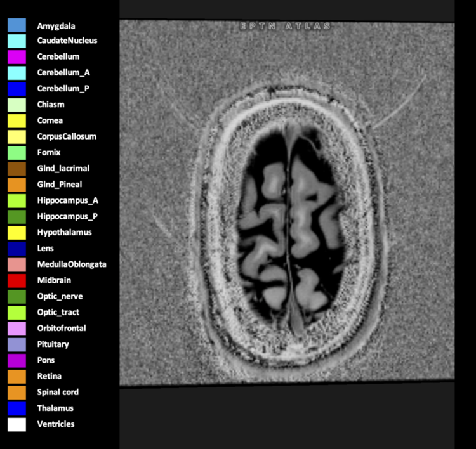Select the MedullaOblongata label
This screenshot has height=449, width=476.
pyautogui.click(x=72, y=264)
